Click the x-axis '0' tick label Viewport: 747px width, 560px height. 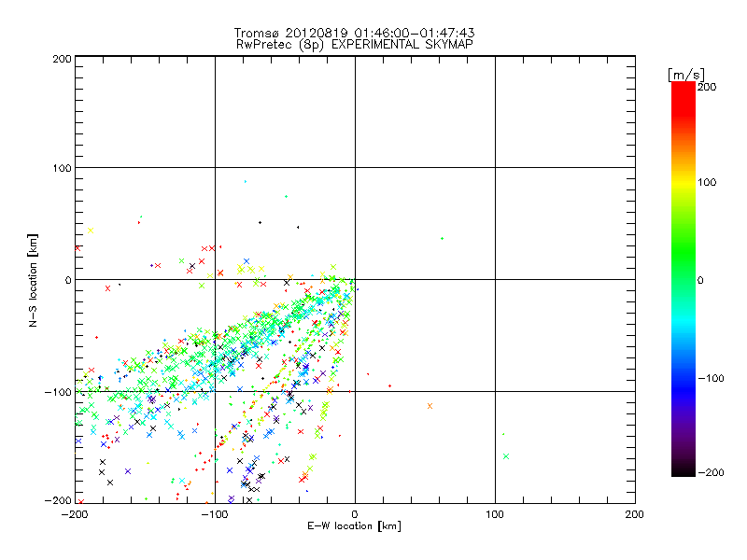point(355,514)
